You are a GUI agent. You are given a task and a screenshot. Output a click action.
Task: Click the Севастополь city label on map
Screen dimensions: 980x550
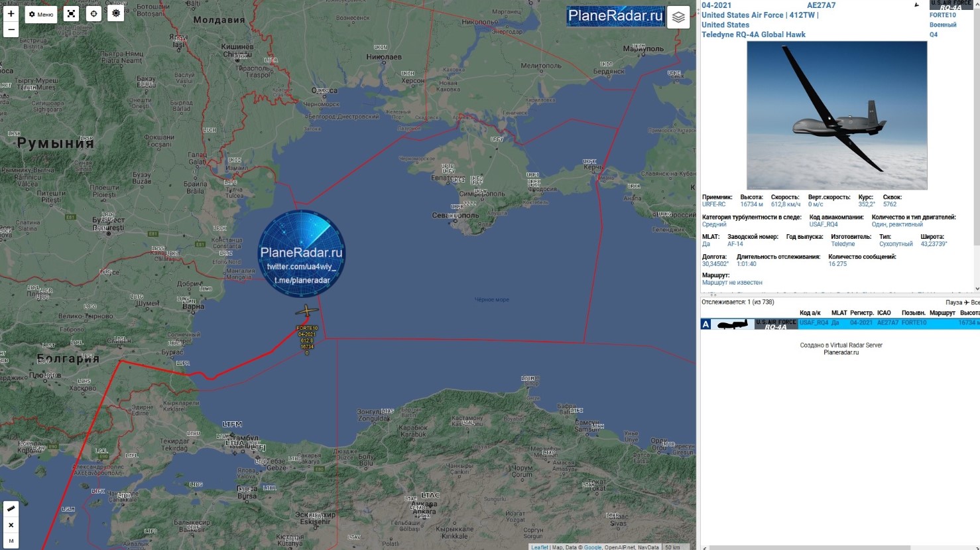[x=455, y=216]
